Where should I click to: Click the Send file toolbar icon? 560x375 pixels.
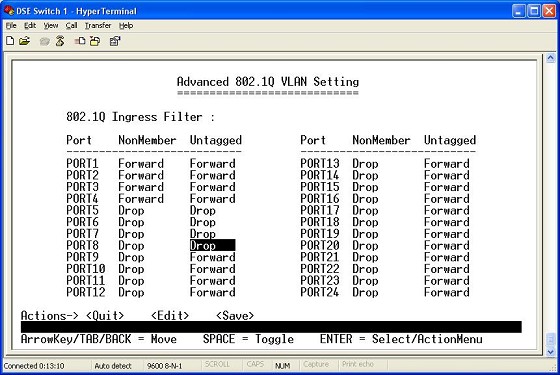pos(80,41)
